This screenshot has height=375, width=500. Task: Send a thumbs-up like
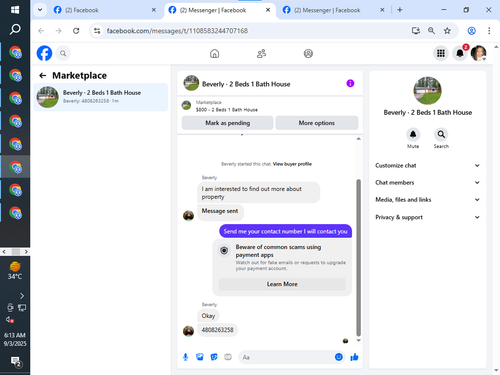pyautogui.click(x=354, y=357)
